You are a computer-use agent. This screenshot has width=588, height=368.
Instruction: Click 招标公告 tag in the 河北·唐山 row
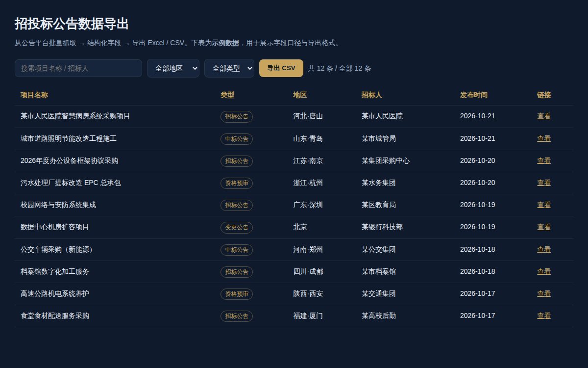click(237, 117)
